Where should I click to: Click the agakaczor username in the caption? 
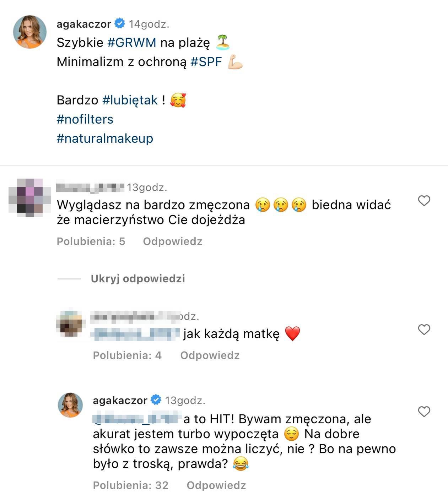tap(84, 24)
